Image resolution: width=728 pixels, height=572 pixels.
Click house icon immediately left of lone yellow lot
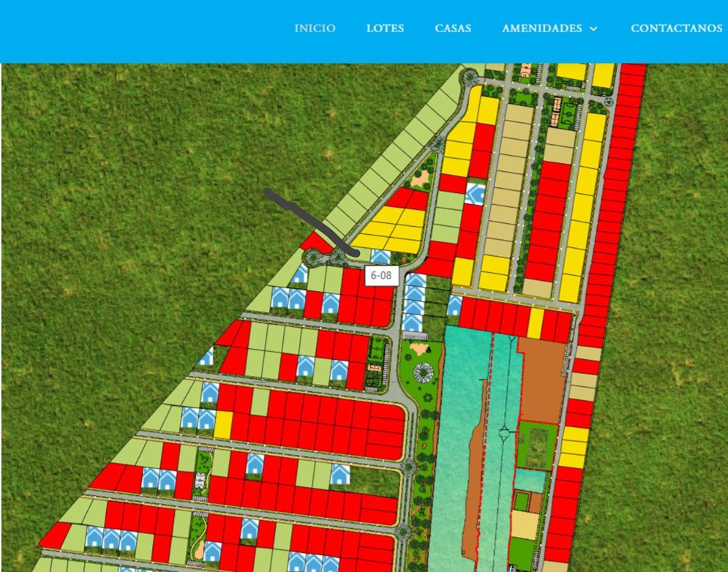coord(207,418)
